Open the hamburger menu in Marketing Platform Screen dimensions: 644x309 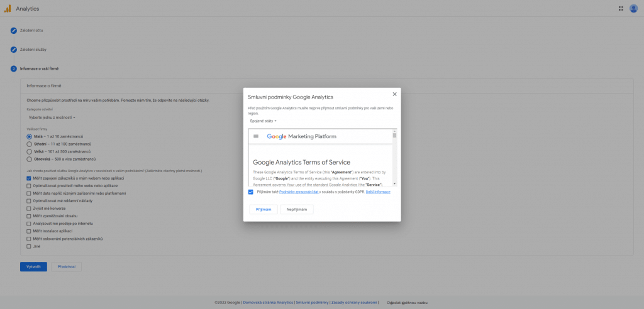256,136
